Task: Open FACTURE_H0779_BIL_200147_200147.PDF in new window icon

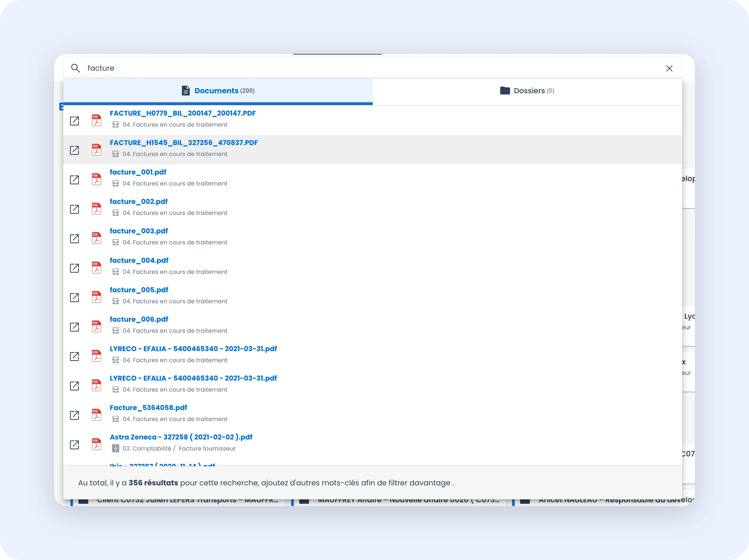Action: (x=74, y=121)
